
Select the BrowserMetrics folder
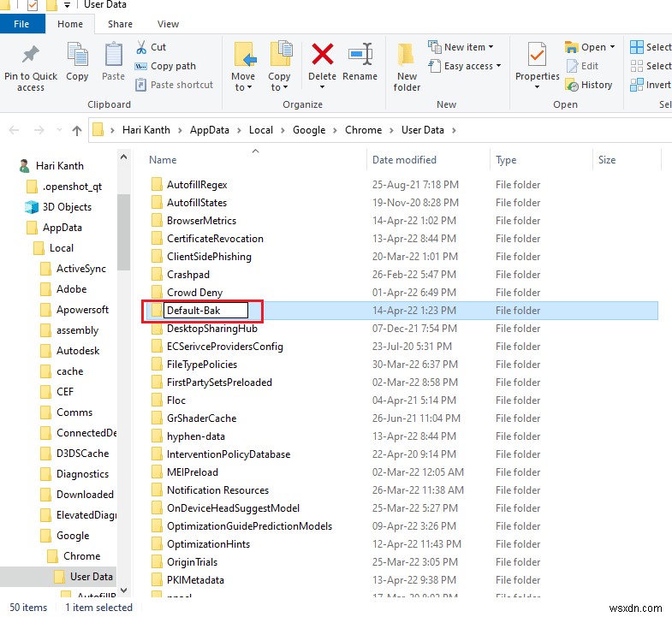(201, 221)
